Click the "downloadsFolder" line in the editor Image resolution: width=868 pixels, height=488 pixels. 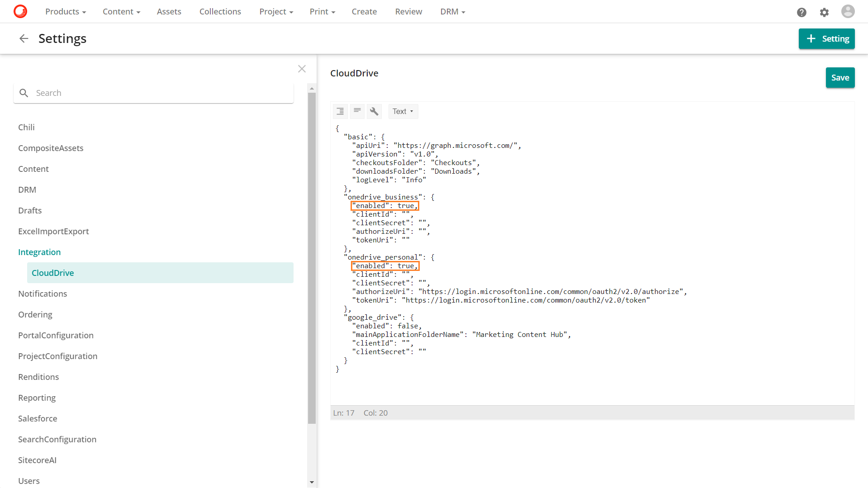coord(416,171)
